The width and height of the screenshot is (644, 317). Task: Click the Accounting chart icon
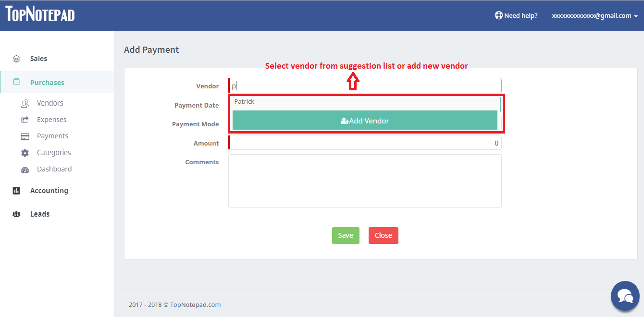pyautogui.click(x=16, y=191)
